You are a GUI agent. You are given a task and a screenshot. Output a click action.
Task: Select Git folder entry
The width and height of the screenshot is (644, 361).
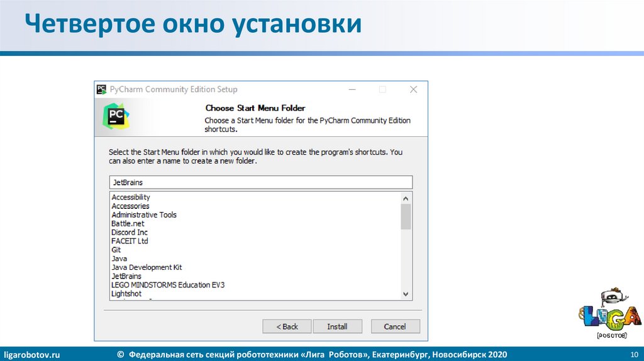pos(116,250)
